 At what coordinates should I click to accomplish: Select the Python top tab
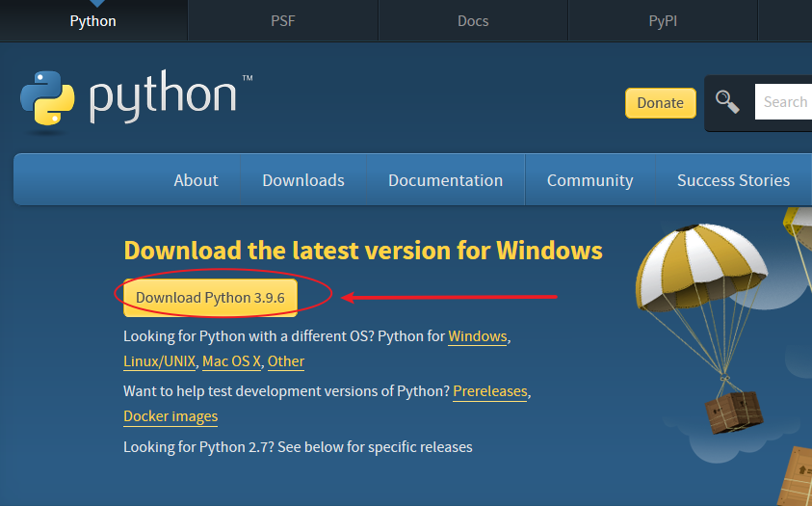pos(93,20)
